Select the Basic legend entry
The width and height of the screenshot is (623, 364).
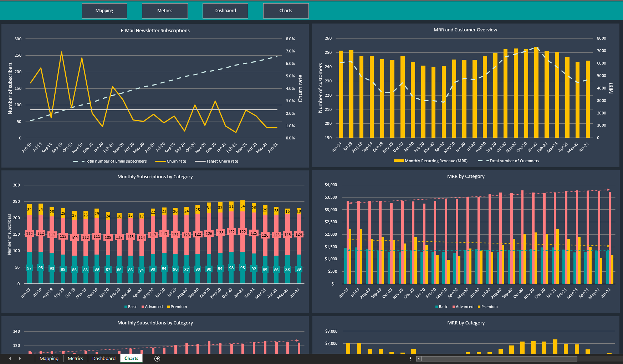(x=131, y=307)
